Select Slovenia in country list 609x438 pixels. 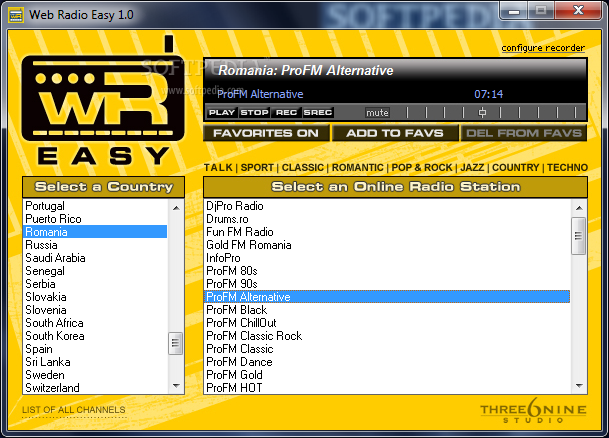point(95,310)
